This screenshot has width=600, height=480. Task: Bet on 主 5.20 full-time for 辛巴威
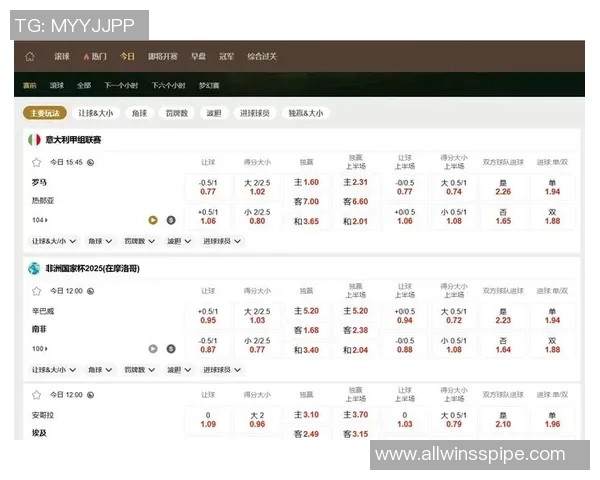point(307,311)
